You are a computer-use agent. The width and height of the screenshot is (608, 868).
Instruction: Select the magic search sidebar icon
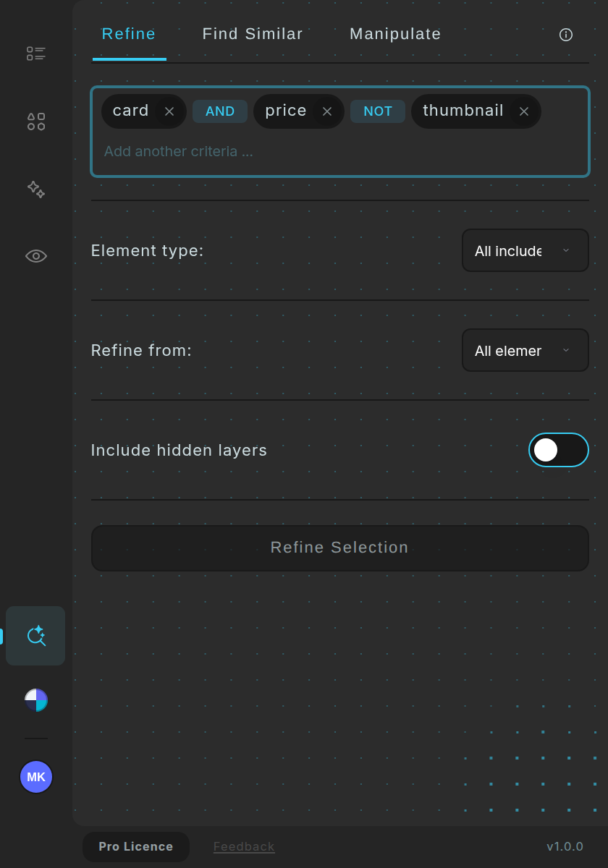point(35,636)
